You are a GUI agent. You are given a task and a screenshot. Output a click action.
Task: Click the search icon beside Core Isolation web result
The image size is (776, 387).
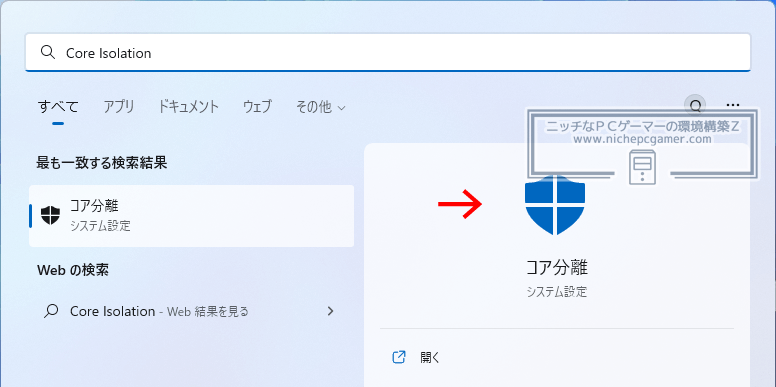[x=51, y=311]
